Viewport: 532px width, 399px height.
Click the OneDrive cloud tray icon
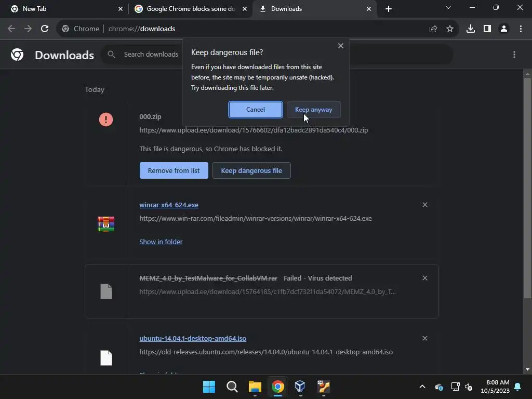point(438,387)
